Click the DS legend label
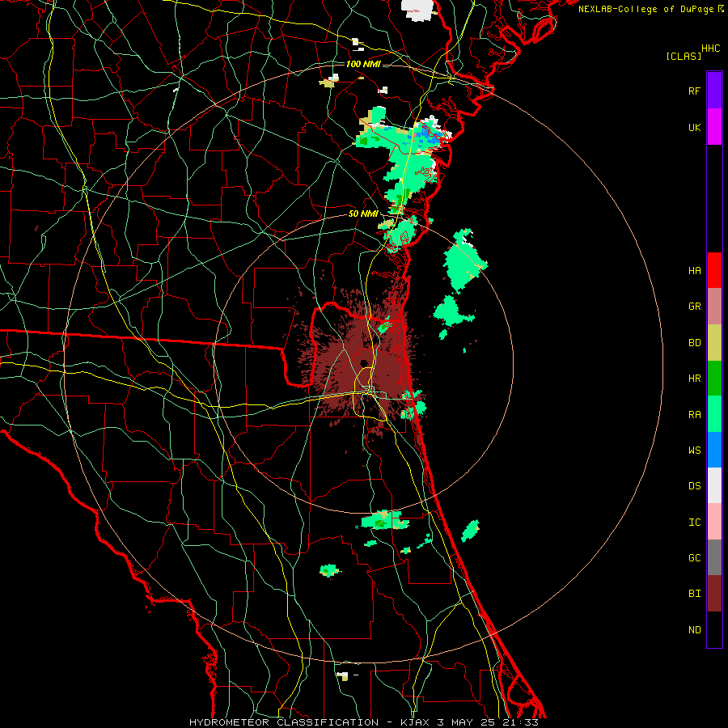The width and height of the screenshot is (728, 728). [x=695, y=486]
